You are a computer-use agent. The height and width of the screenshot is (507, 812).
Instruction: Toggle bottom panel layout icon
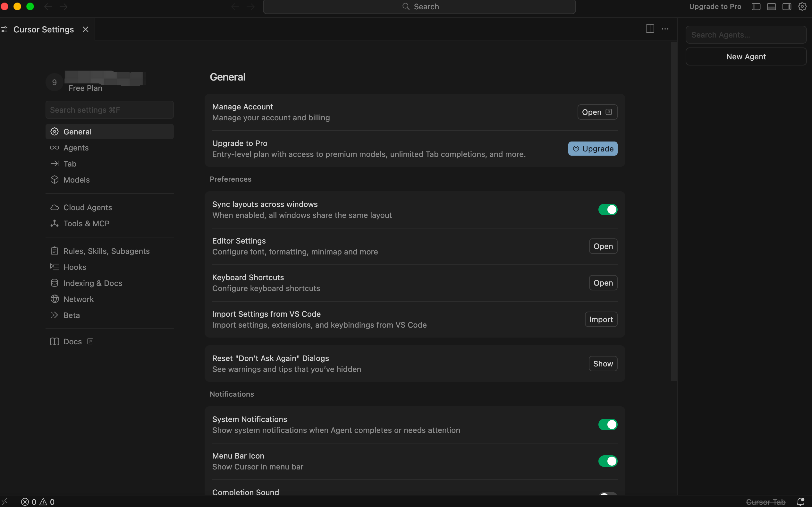(771, 7)
